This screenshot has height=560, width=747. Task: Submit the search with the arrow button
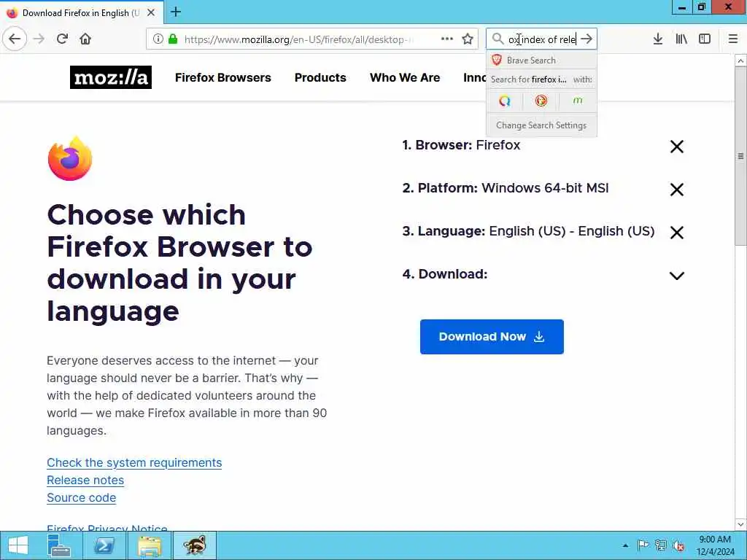pyautogui.click(x=587, y=39)
